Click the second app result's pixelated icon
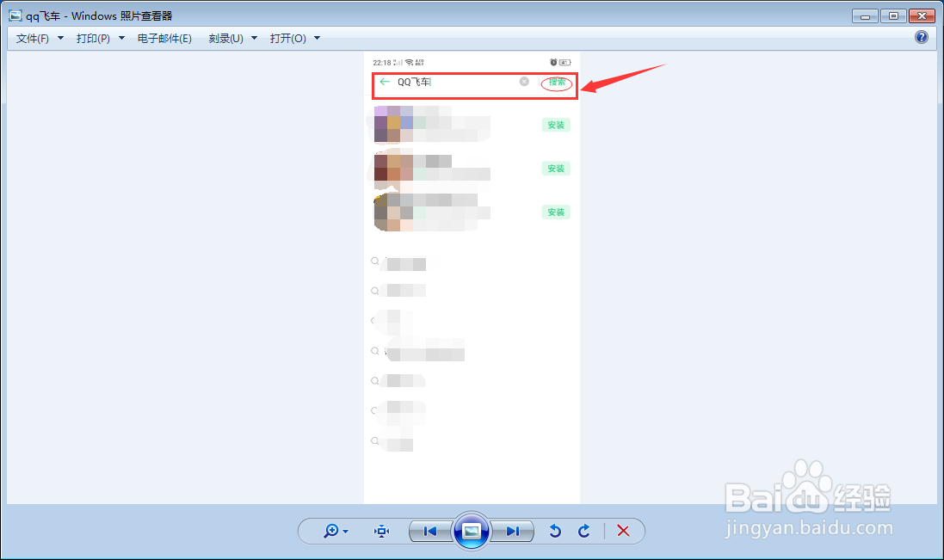944x560 pixels. click(393, 168)
